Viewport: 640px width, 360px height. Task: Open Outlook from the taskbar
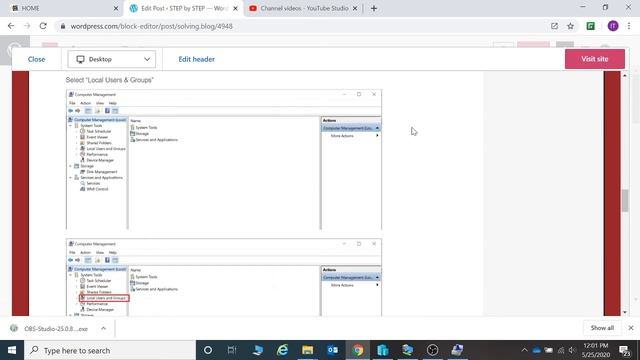[x=333, y=350]
